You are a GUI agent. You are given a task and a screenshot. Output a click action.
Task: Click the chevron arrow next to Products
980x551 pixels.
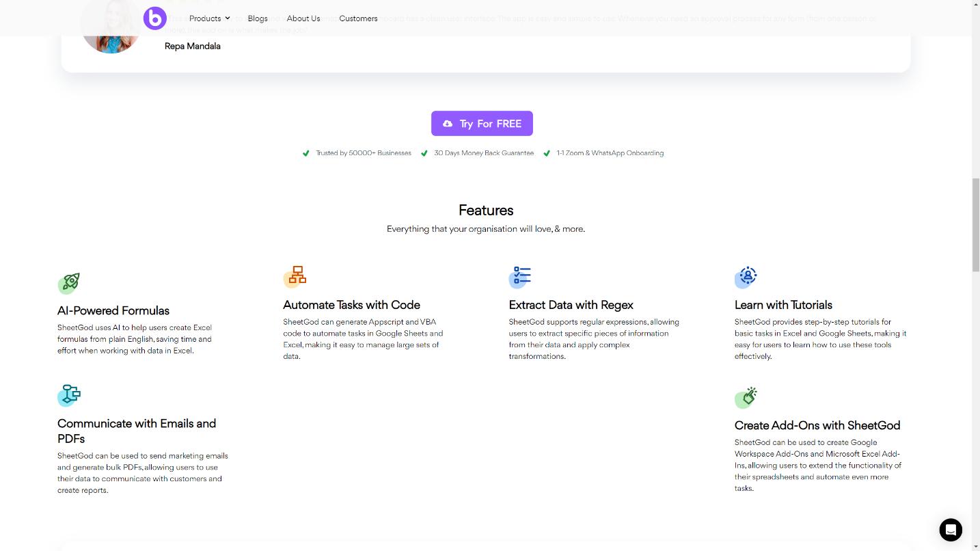[228, 18]
